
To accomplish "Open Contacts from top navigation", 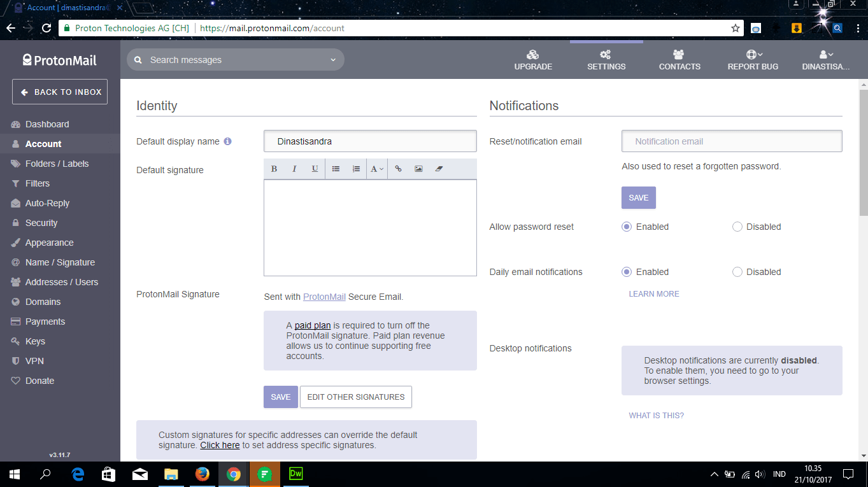I will coord(679,60).
